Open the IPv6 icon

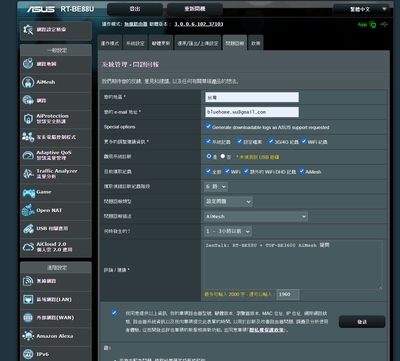(28, 354)
